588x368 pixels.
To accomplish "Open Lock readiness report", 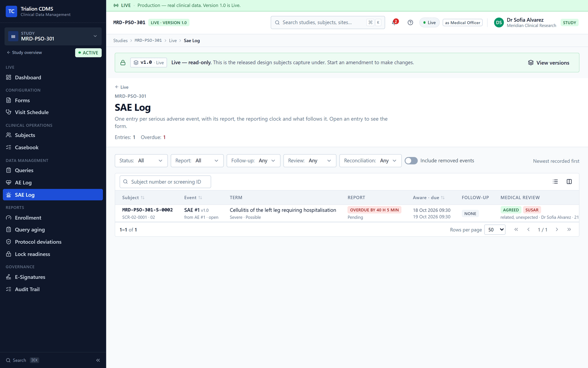I will pos(53,254).
